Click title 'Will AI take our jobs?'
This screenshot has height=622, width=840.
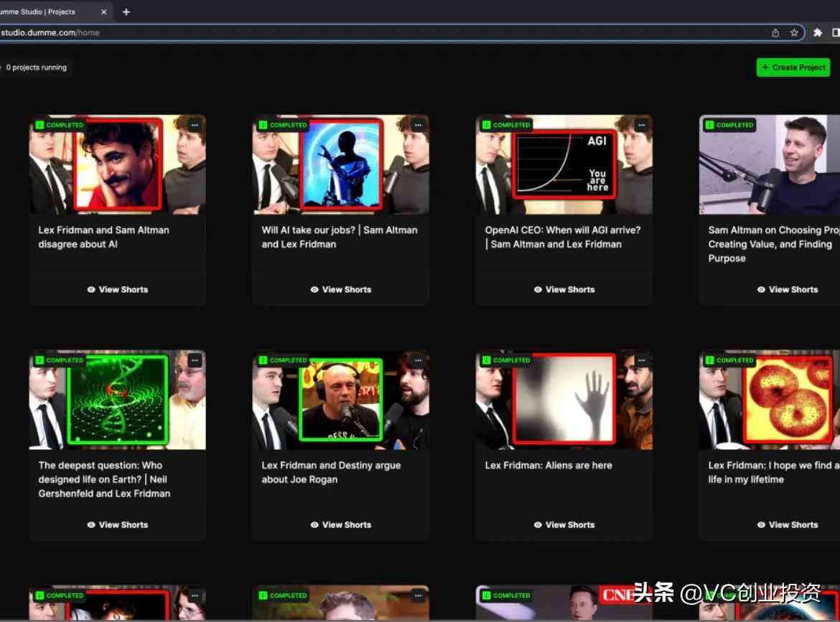340,237
